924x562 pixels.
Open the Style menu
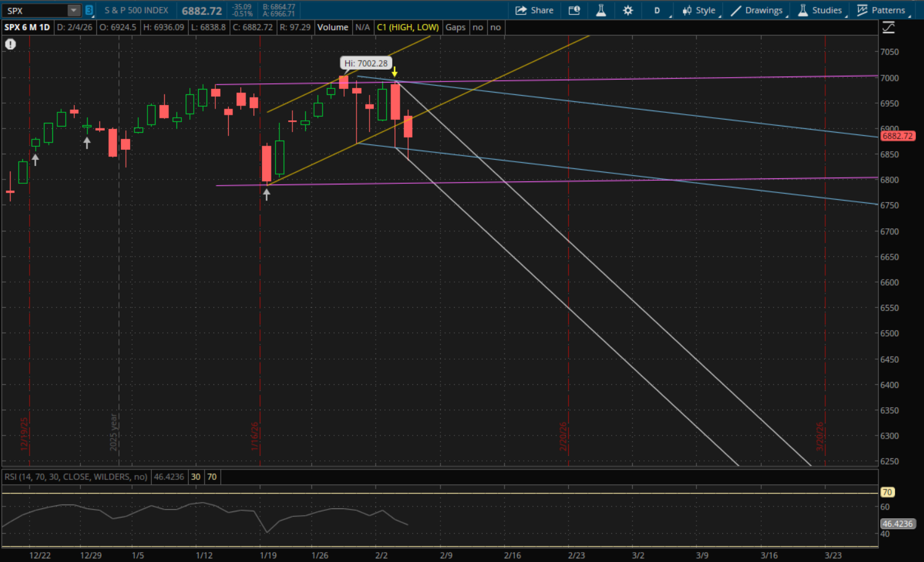[699, 10]
